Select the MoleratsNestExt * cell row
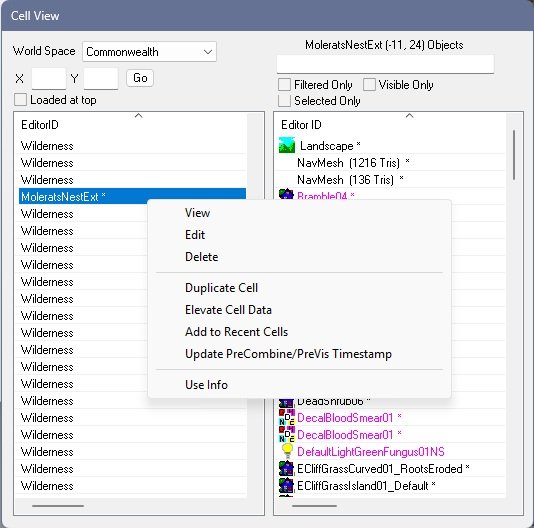Image resolution: width=534 pixels, height=528 pixels. coord(132,197)
